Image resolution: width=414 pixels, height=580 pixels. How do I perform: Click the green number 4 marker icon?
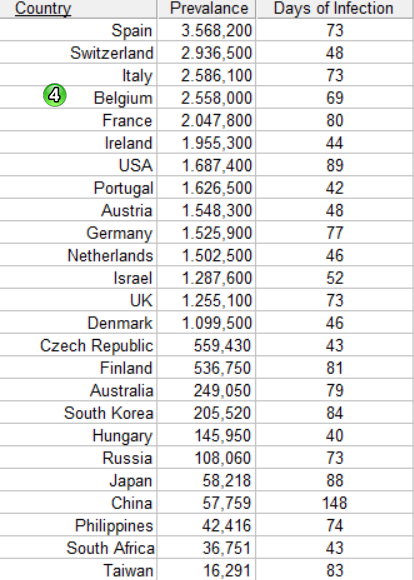pyautogui.click(x=54, y=95)
